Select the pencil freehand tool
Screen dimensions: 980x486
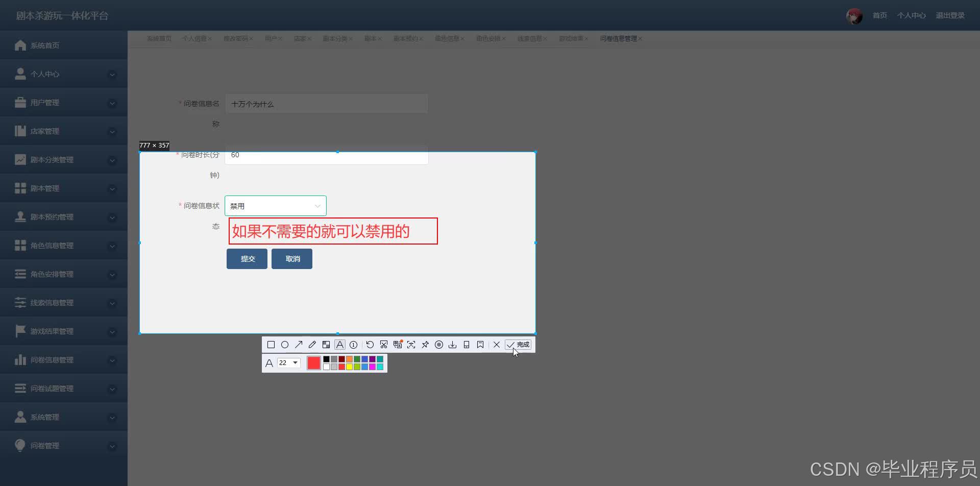312,345
